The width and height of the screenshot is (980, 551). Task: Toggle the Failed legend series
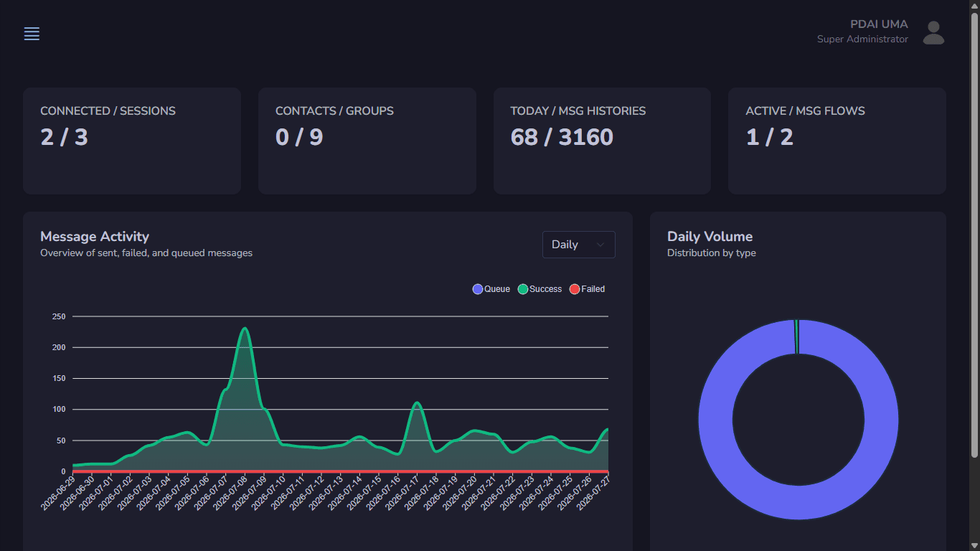coord(587,289)
